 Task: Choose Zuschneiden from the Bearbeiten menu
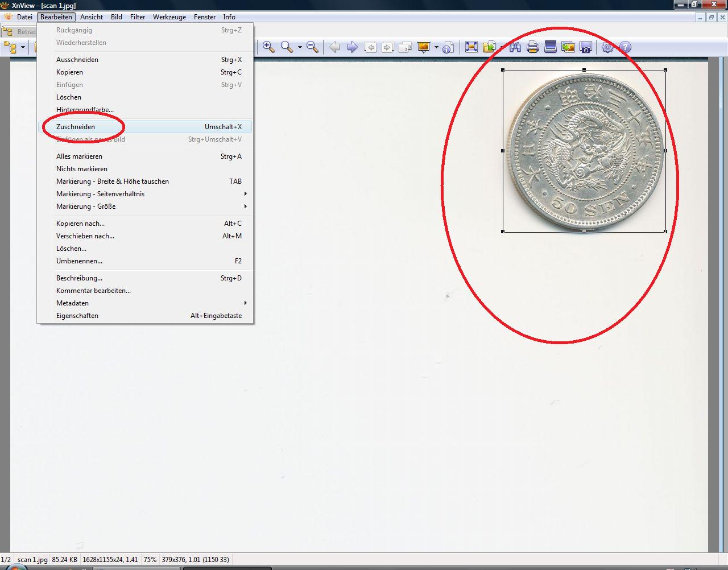pos(76,127)
